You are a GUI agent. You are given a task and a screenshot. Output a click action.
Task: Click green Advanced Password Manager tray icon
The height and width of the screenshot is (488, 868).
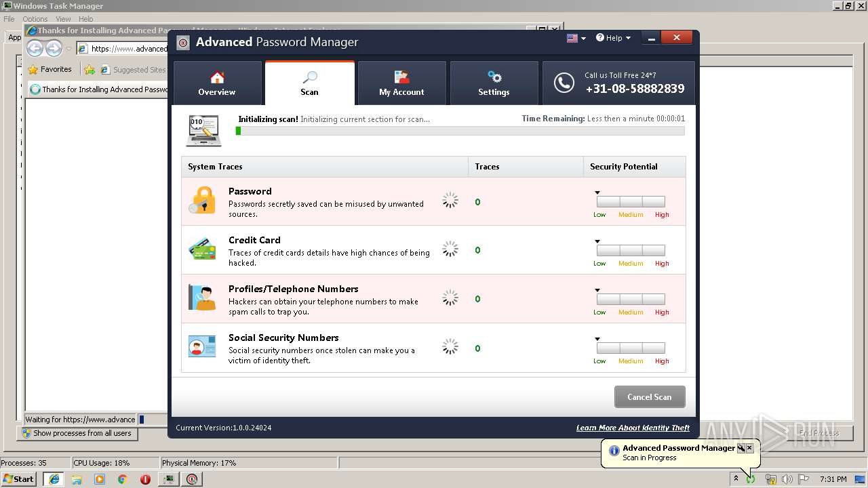[751, 479]
